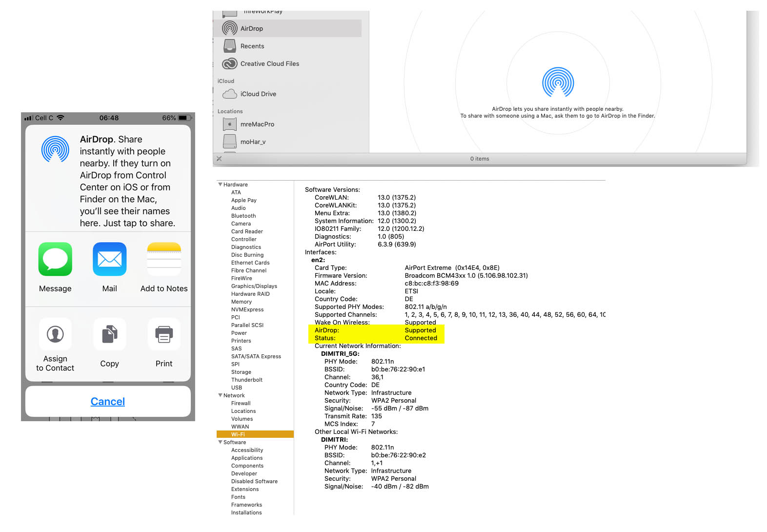Viewport: 767px width, 532px height.
Task: Select Thunderbolt in the Hardware list
Action: pyautogui.click(x=247, y=380)
